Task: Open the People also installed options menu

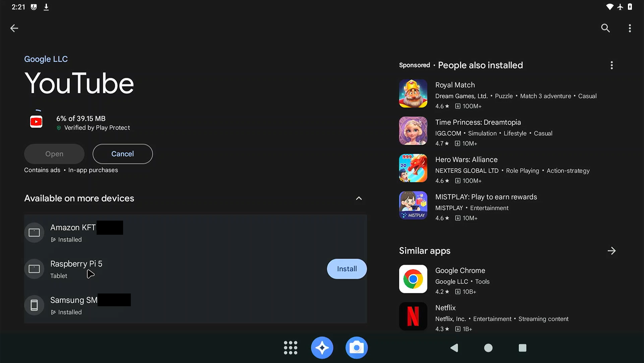Action: coord(611,65)
